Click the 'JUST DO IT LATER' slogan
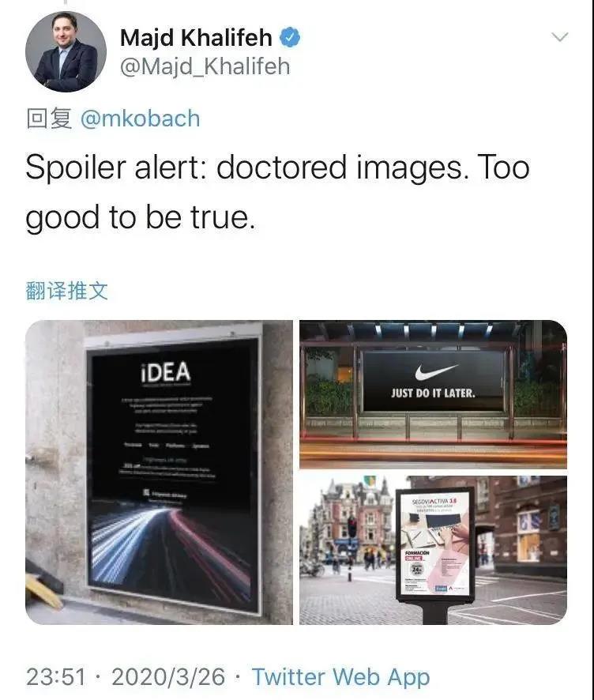 pos(433,393)
